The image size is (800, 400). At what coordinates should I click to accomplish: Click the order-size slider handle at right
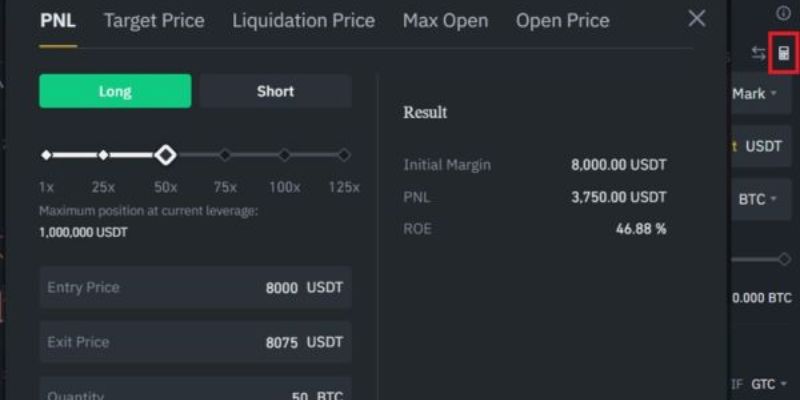pos(784,259)
